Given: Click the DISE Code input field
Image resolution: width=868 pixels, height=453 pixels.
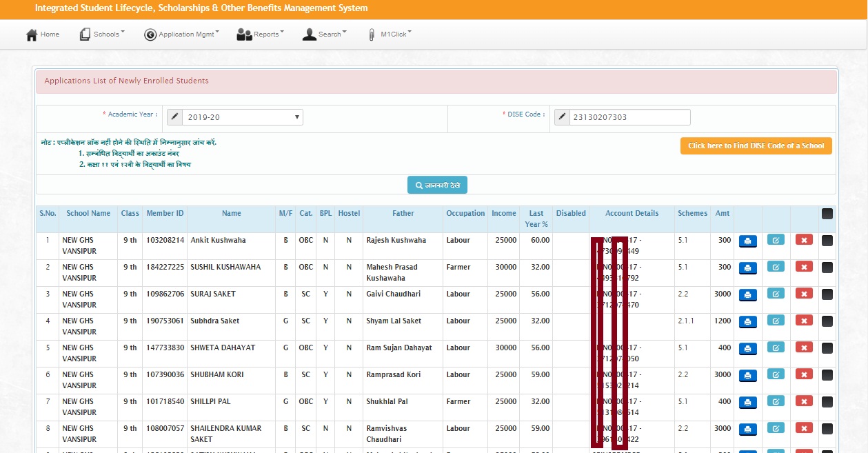Looking at the screenshot, I should point(629,117).
